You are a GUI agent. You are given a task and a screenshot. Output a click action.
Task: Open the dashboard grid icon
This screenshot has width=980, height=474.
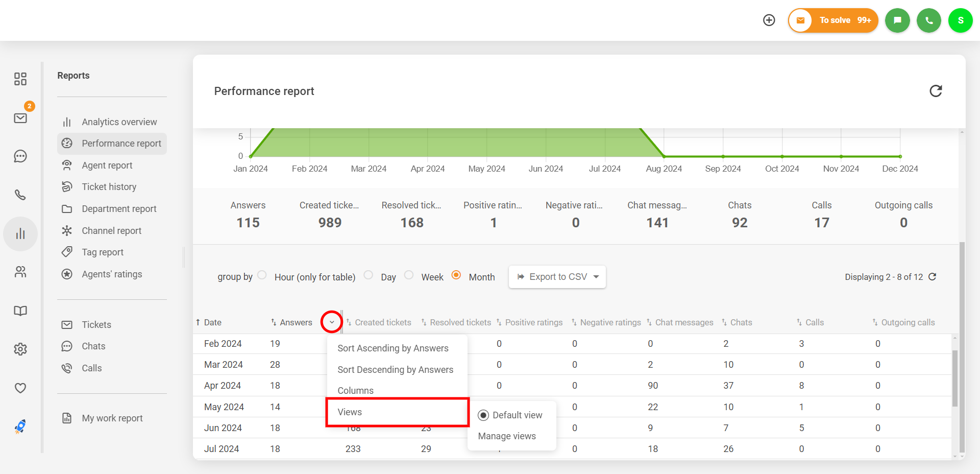tap(20, 79)
